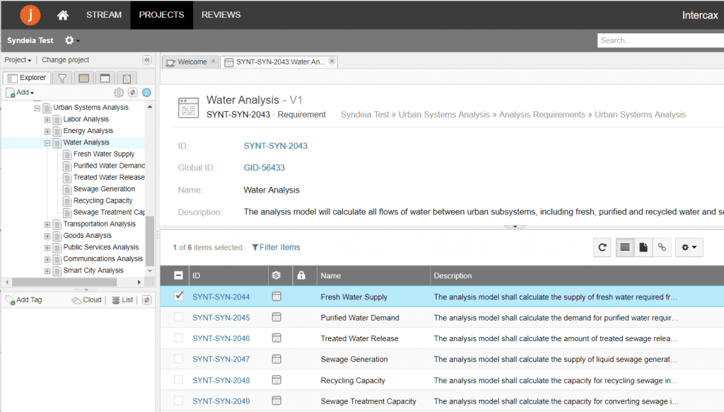Click the detail pane collapse splitter handle
This screenshot has width=724, height=412.
tap(515, 227)
